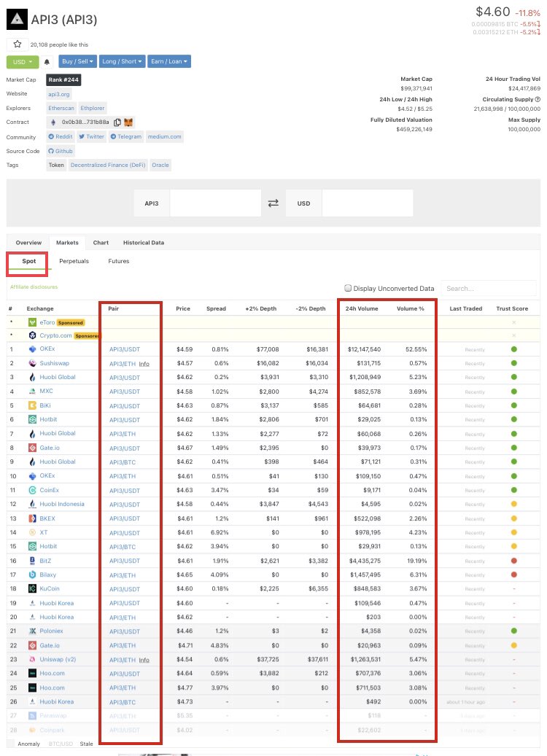Select the Futures sub-tab
Image resolution: width=547 pixels, height=756 pixels.
pyautogui.click(x=119, y=261)
